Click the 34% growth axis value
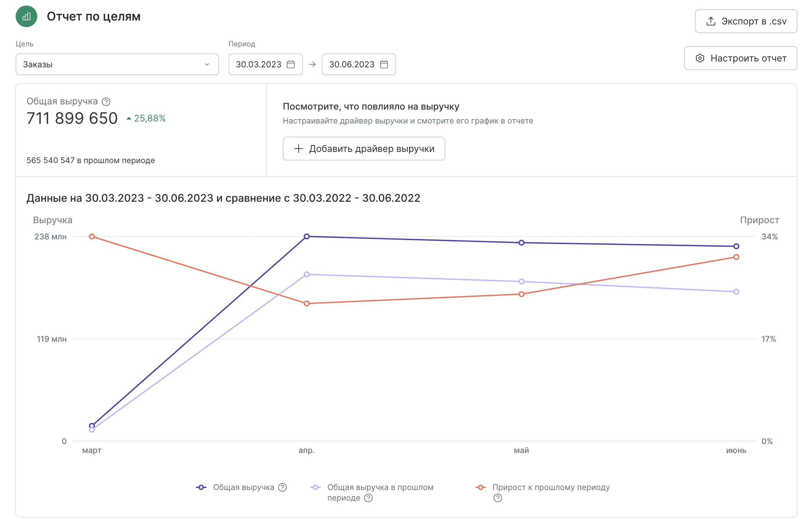The image size is (812, 523). (769, 236)
